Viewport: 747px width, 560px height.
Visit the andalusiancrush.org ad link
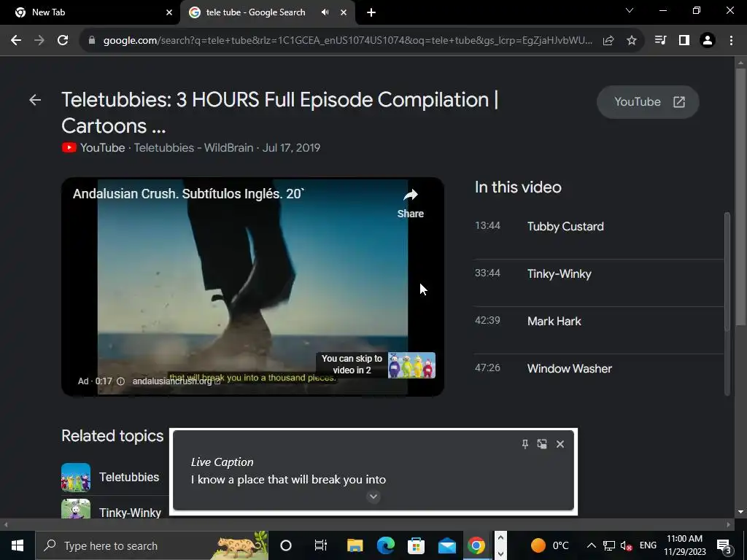176,381
